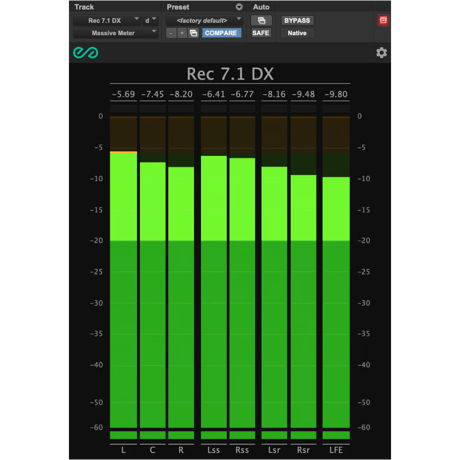Image resolution: width=460 pixels, height=460 pixels.
Task: Open the Rec 7.1 DX track selector dropdown
Action: 107,20
